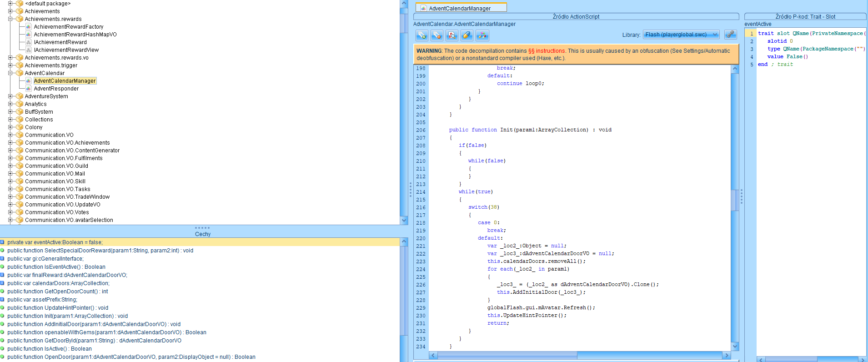Click the class tree scroll-down arrow
The image size is (868, 362).
coord(404,220)
